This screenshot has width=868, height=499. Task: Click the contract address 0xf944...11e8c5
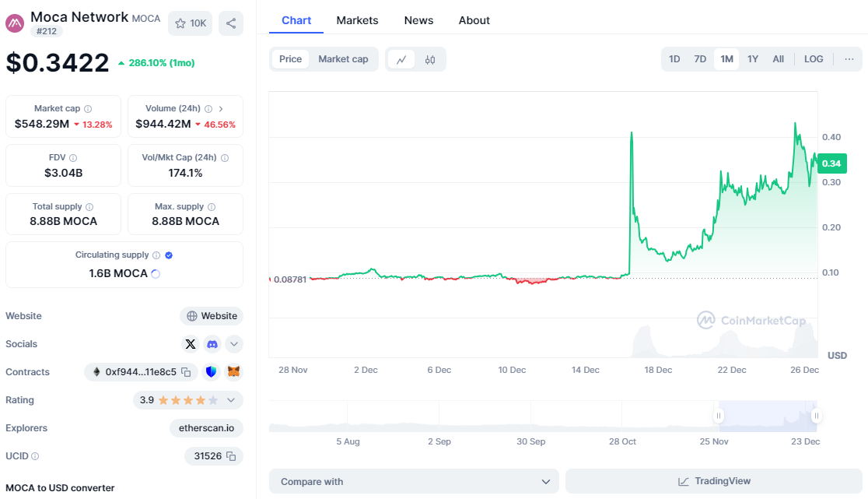click(x=141, y=372)
